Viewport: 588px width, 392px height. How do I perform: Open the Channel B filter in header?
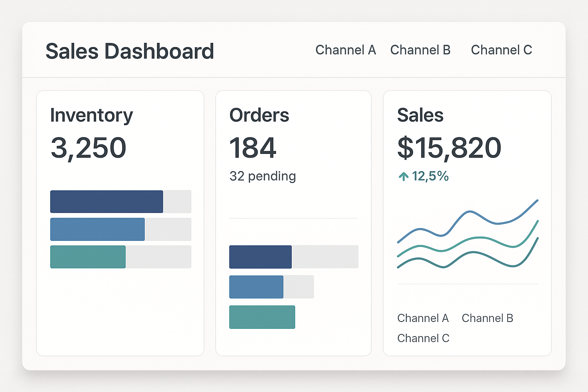[420, 50]
